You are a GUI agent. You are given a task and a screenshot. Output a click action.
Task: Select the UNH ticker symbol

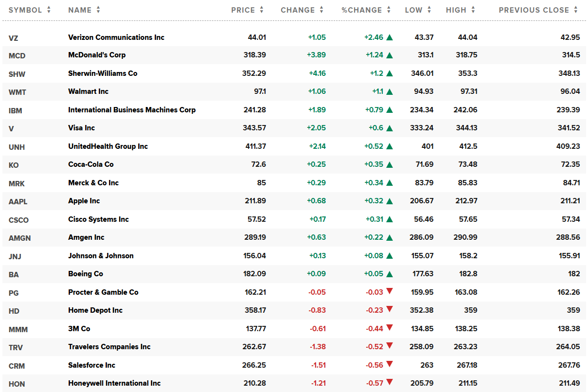(17, 147)
